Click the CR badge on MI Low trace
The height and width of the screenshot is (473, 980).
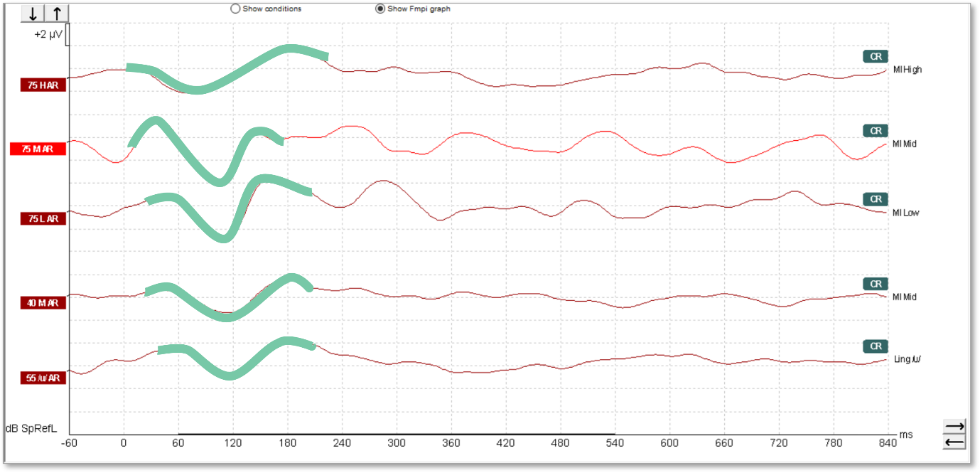click(876, 199)
